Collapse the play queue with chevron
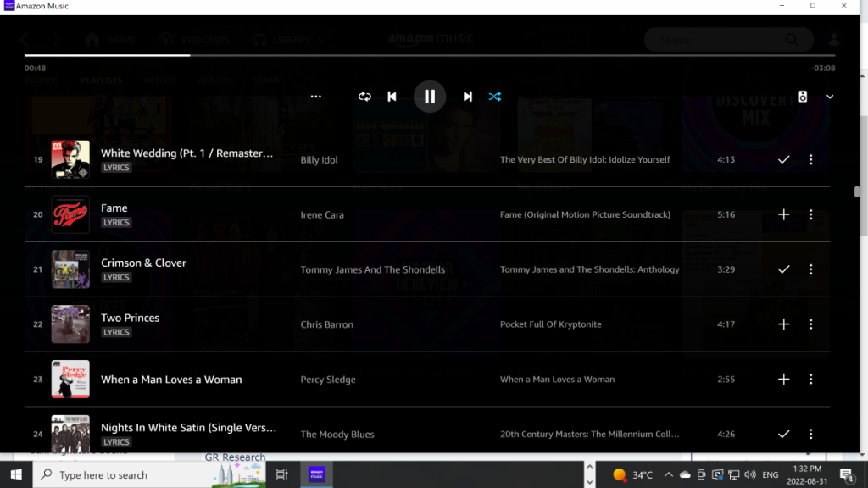 tap(830, 97)
